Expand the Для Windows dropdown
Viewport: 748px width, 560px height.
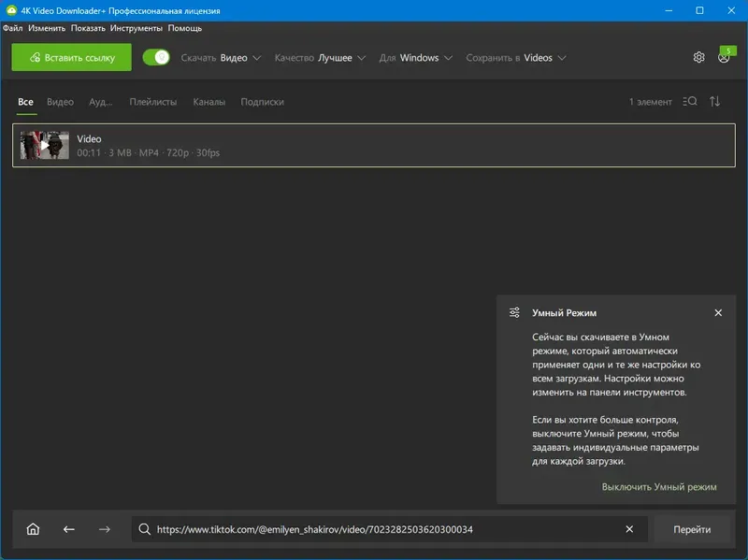click(x=415, y=58)
